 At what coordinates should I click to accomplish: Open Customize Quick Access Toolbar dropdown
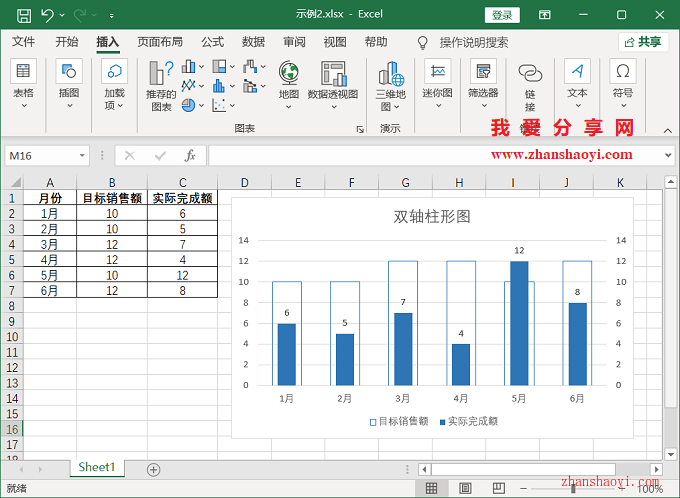tap(111, 16)
